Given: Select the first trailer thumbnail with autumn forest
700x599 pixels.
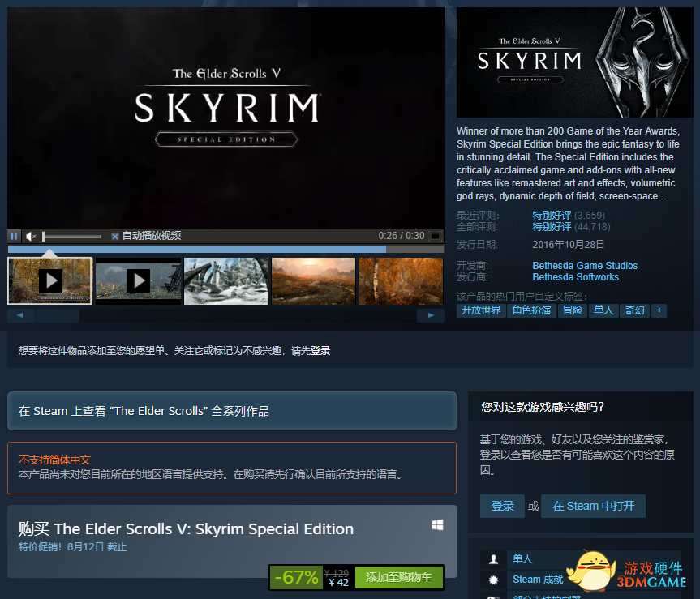Looking at the screenshot, I should (49, 281).
